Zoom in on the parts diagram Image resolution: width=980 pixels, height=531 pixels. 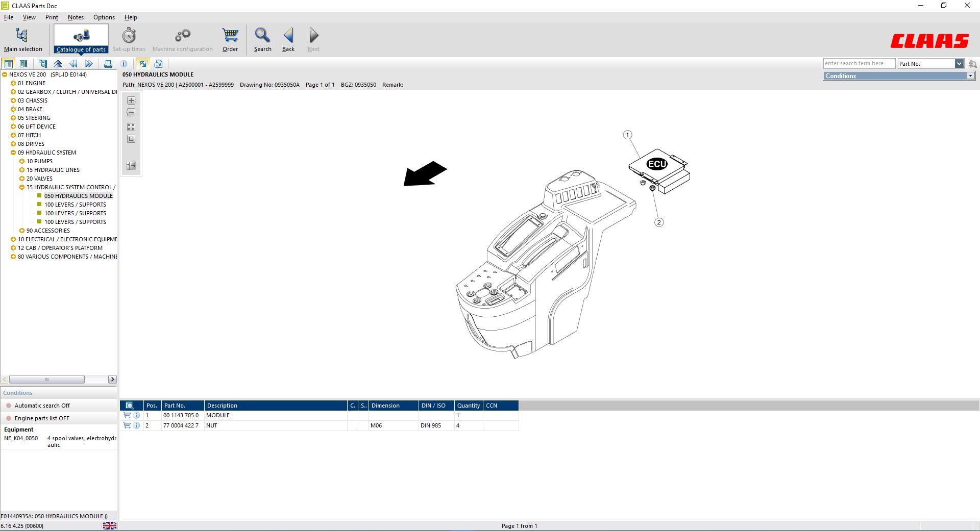click(131, 100)
